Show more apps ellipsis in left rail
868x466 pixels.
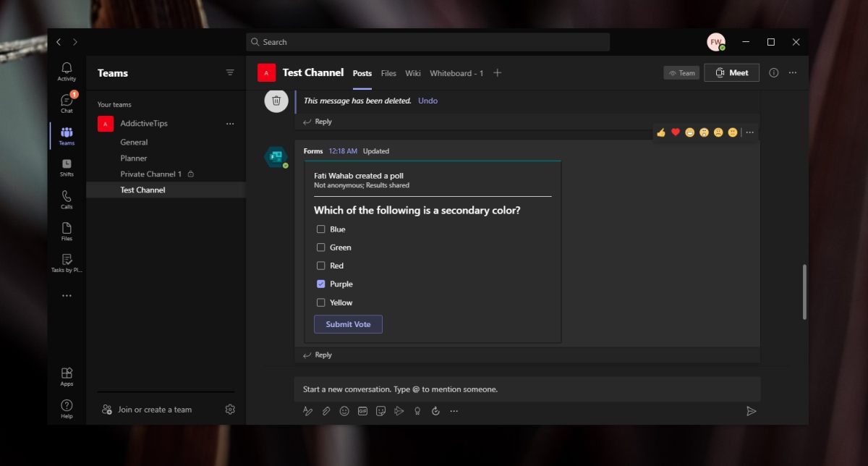[67, 295]
